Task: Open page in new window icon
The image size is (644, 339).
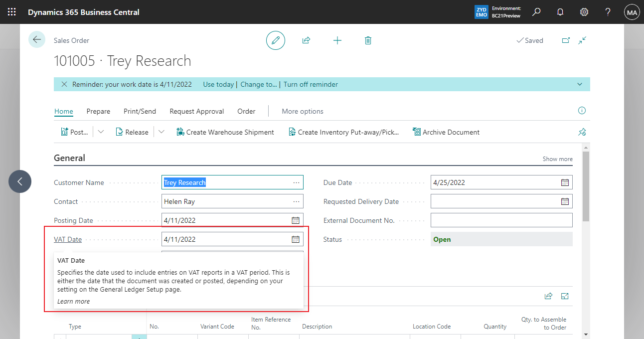Action: tap(566, 40)
